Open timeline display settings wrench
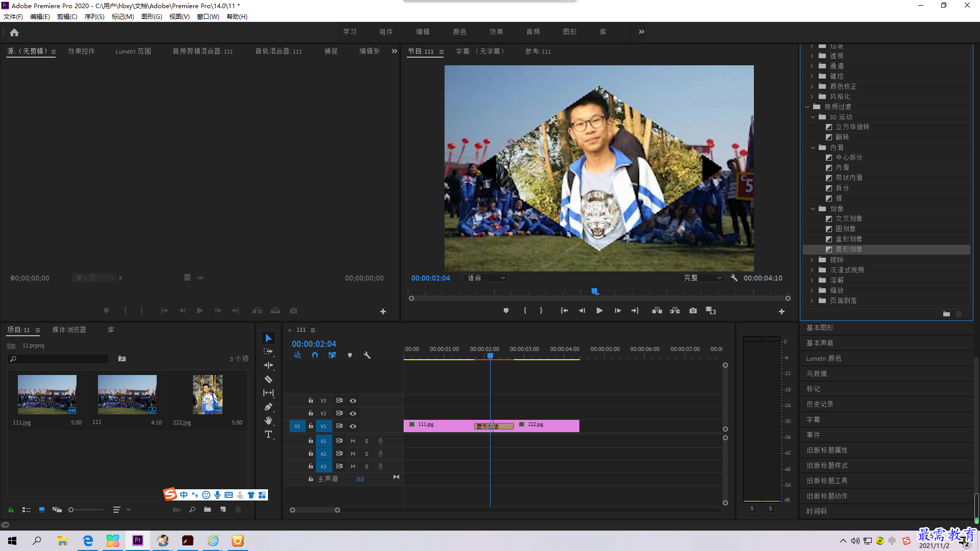The width and height of the screenshot is (980, 551). pos(367,355)
